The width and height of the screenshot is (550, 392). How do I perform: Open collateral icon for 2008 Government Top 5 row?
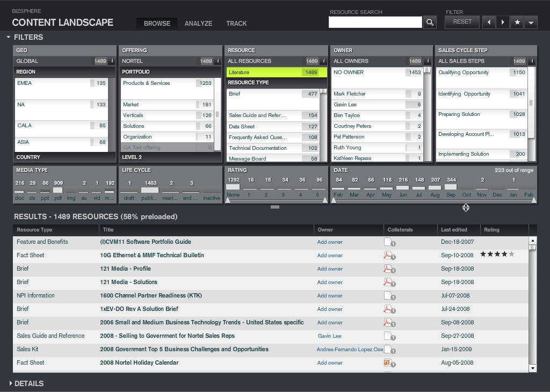(389, 350)
